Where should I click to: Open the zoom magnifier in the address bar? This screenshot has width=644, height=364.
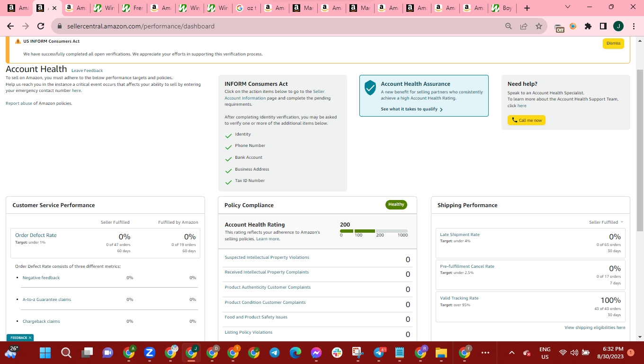(x=509, y=27)
